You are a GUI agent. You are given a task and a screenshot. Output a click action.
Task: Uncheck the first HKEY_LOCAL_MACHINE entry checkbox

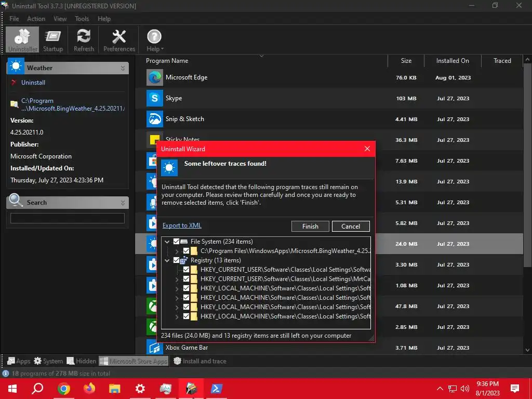coord(187,288)
